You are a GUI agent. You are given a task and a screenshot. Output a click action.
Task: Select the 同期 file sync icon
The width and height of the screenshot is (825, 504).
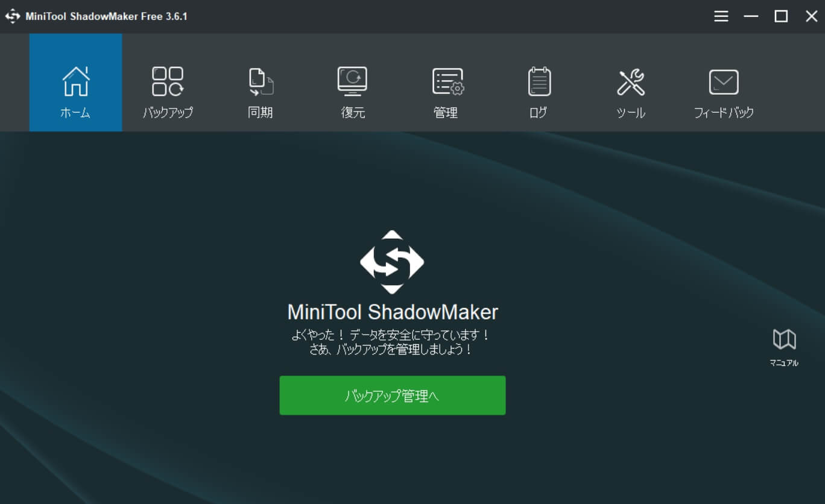pyautogui.click(x=261, y=81)
